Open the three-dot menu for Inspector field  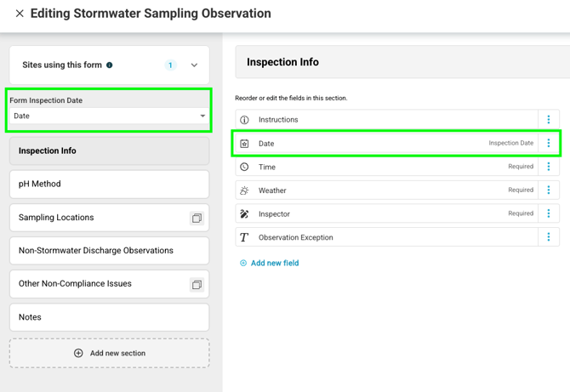coord(549,214)
